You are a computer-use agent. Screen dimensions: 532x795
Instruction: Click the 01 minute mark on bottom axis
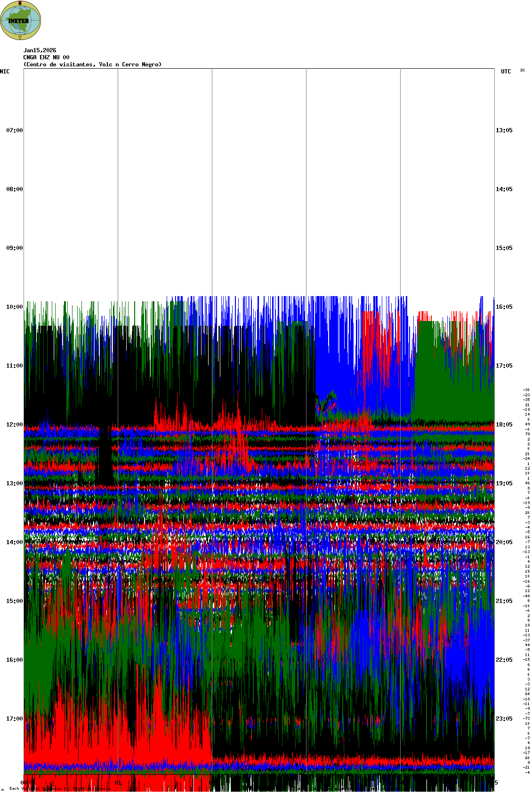(x=118, y=783)
